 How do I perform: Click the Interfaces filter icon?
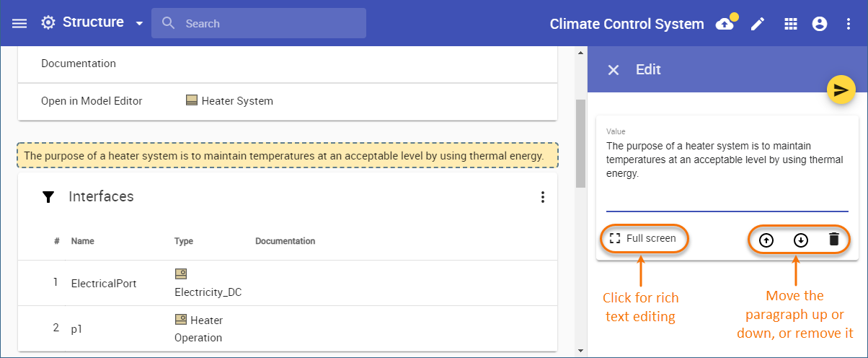tap(48, 197)
